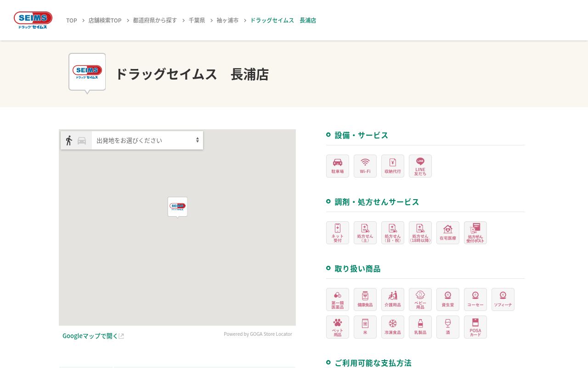Image resolution: width=588 pixels, height=368 pixels.
Task: Click the ペット用品 paw icon
Action: (x=338, y=327)
